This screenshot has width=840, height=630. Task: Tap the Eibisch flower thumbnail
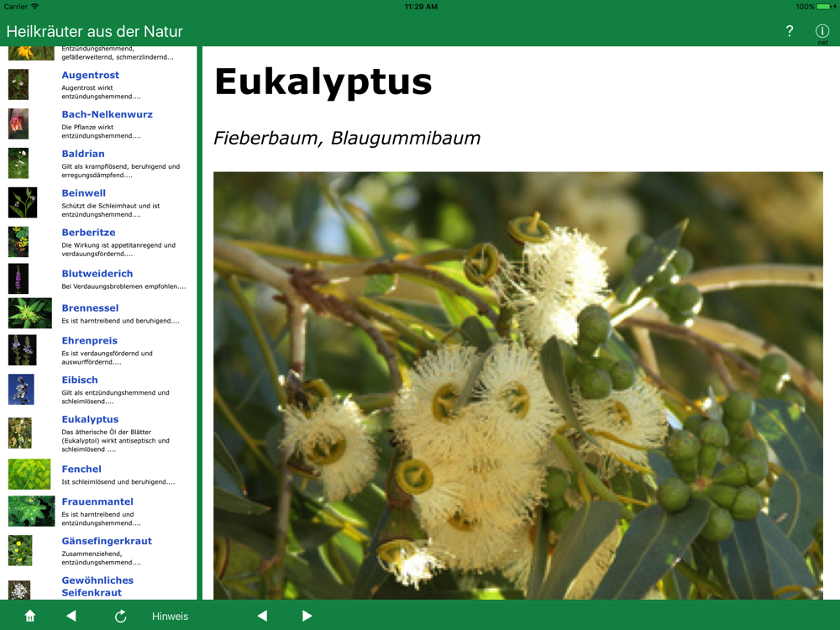pos(21,390)
